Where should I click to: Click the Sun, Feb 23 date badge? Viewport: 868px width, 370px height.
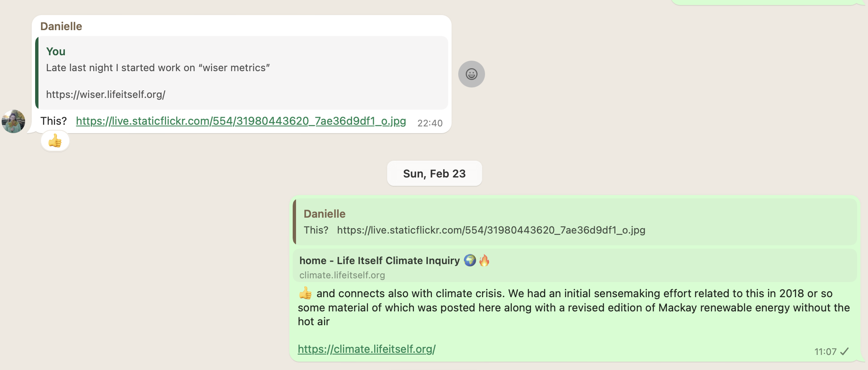[434, 174]
